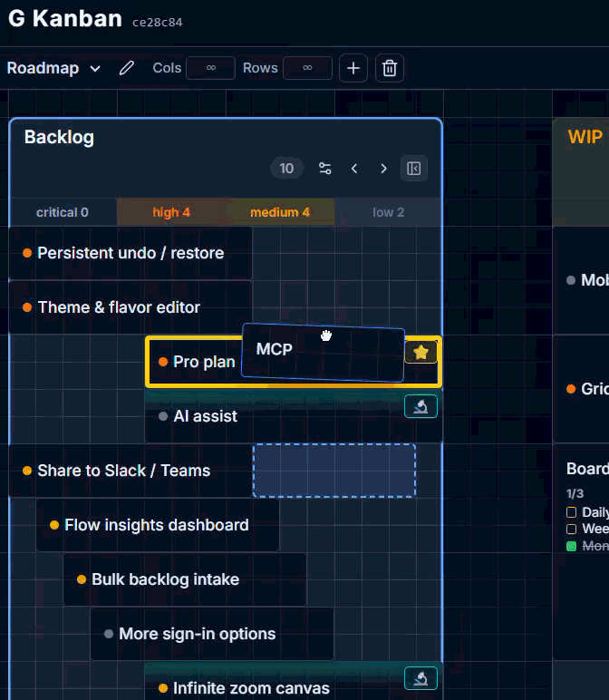
Task: Toggle the Wee… checklist checkbox
Action: pos(571,529)
